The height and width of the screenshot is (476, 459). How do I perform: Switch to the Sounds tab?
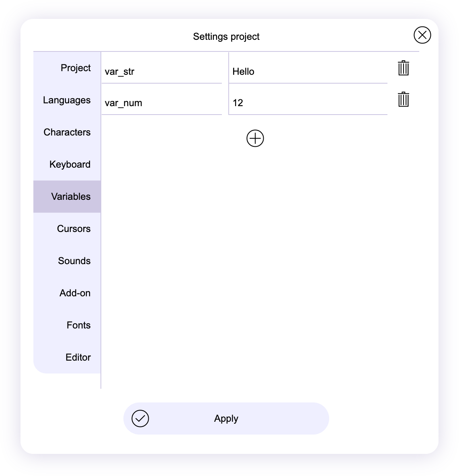click(x=67, y=261)
